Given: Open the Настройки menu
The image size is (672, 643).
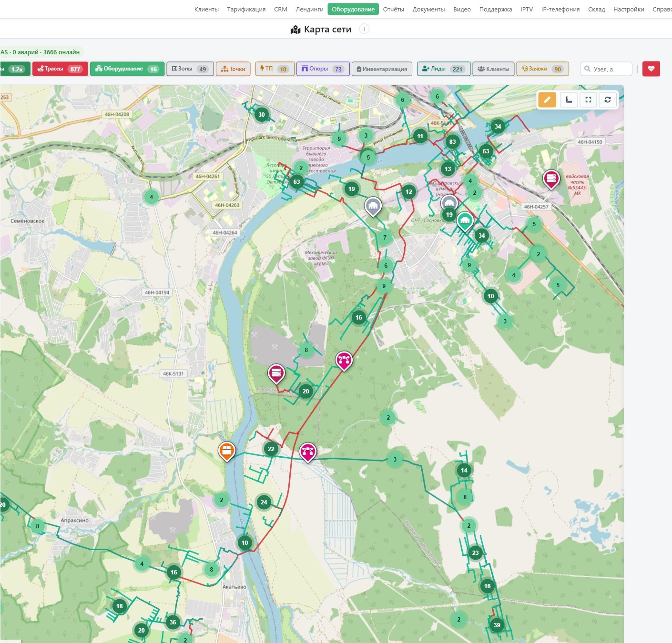Looking at the screenshot, I should coord(629,9).
